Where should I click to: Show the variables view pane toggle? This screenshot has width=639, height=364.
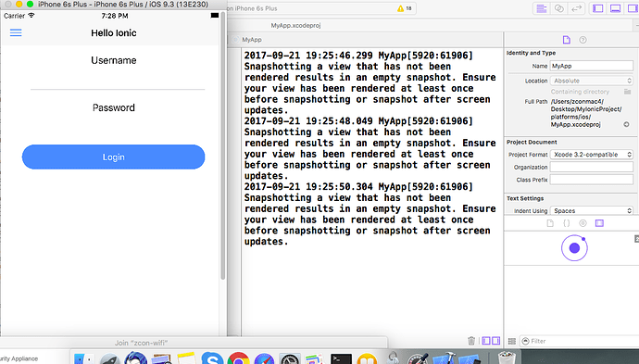486,341
